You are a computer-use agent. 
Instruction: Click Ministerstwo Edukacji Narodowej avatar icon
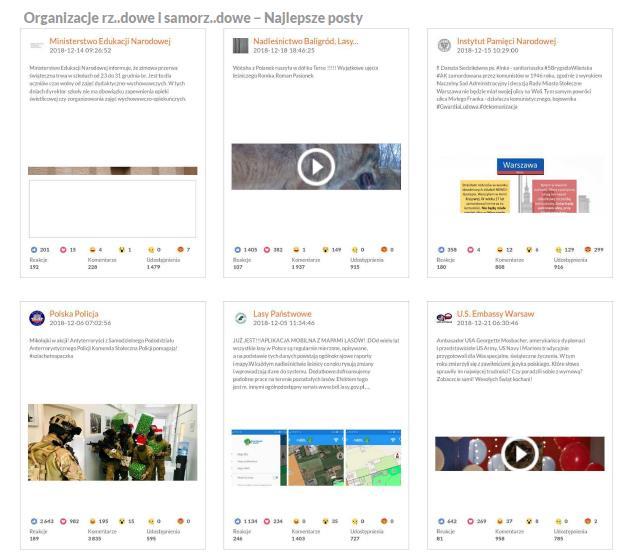[x=37, y=45]
